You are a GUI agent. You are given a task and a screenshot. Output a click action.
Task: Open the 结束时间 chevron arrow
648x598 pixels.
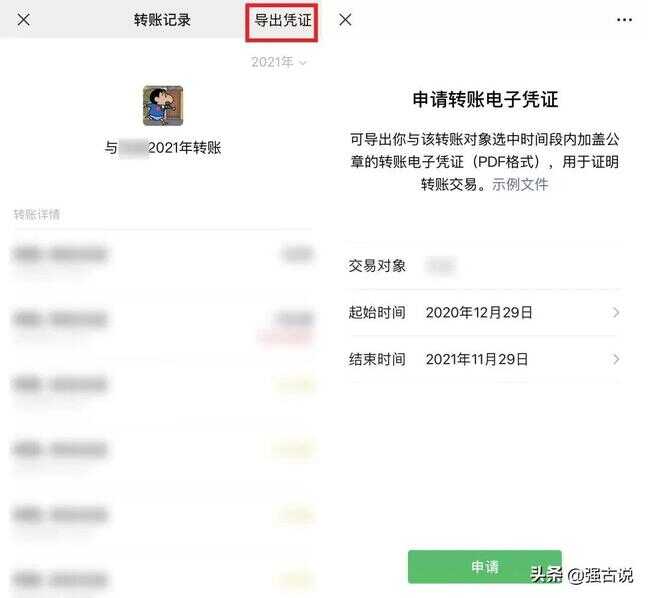(616, 359)
